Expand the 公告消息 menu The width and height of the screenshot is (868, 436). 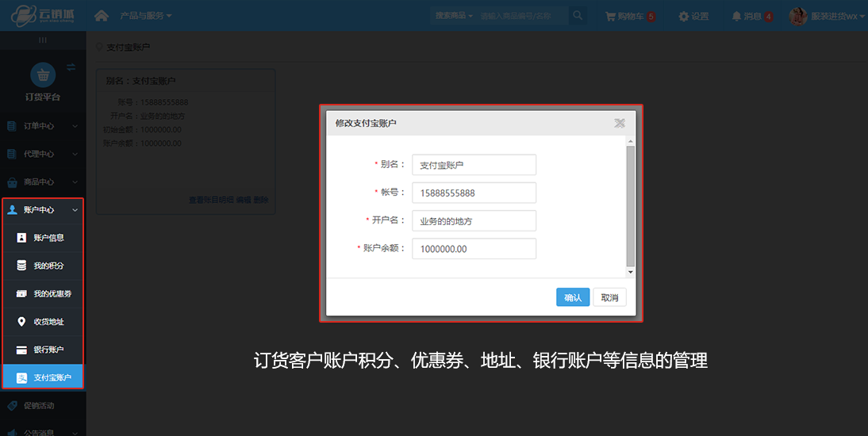tap(43, 432)
